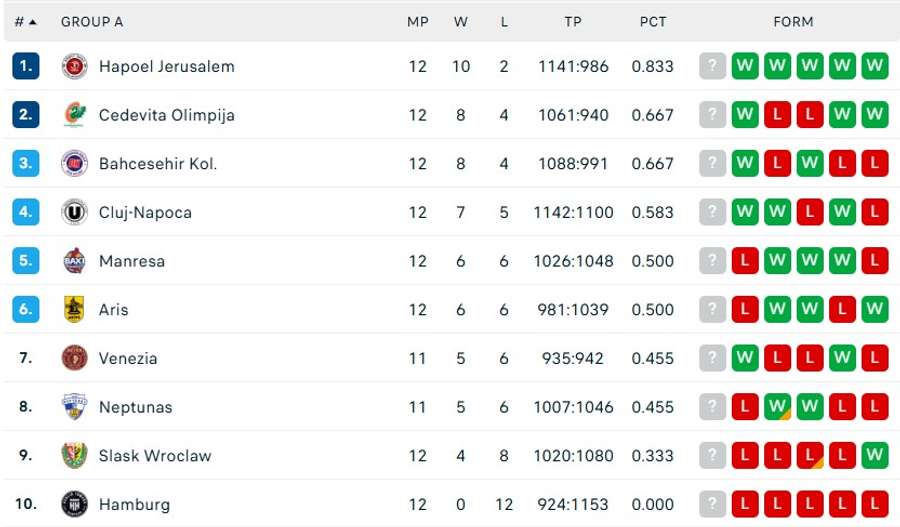Image resolution: width=900 pixels, height=527 pixels.
Task: Click the Venezia team logo
Action: (x=74, y=358)
